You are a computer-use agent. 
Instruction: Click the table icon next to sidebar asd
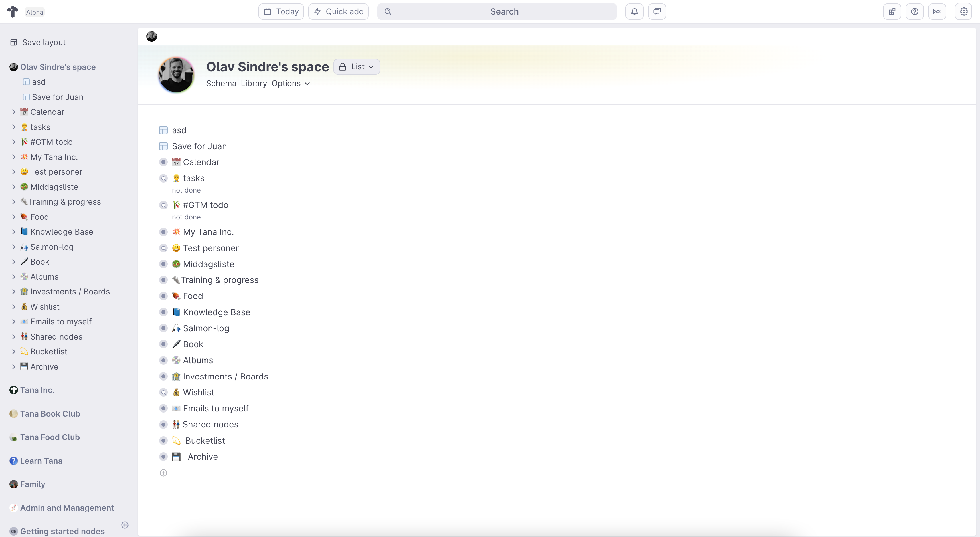[26, 82]
